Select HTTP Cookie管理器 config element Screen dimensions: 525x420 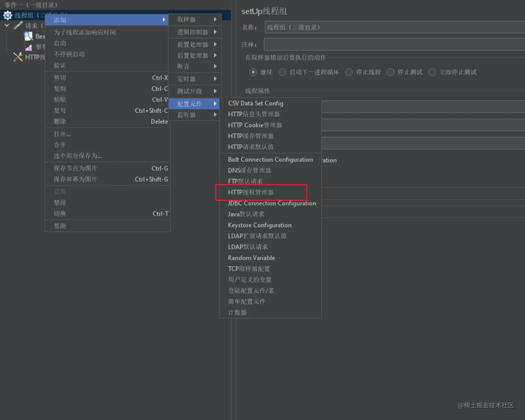tap(270, 125)
